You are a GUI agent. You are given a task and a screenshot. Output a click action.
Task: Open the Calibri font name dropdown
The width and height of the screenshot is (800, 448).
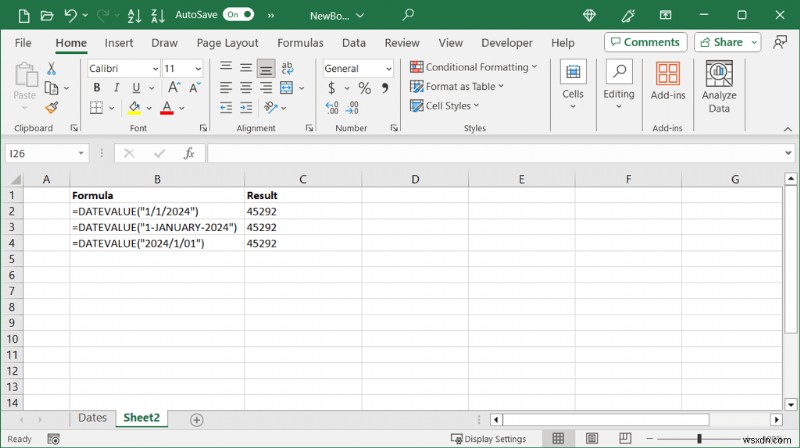155,68
